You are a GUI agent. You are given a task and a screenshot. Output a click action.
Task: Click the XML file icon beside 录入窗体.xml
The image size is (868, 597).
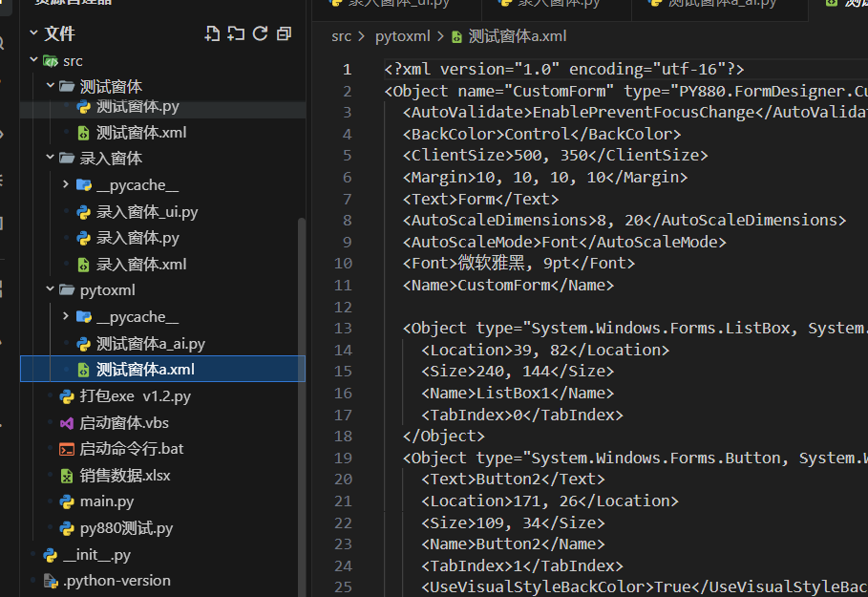84,265
